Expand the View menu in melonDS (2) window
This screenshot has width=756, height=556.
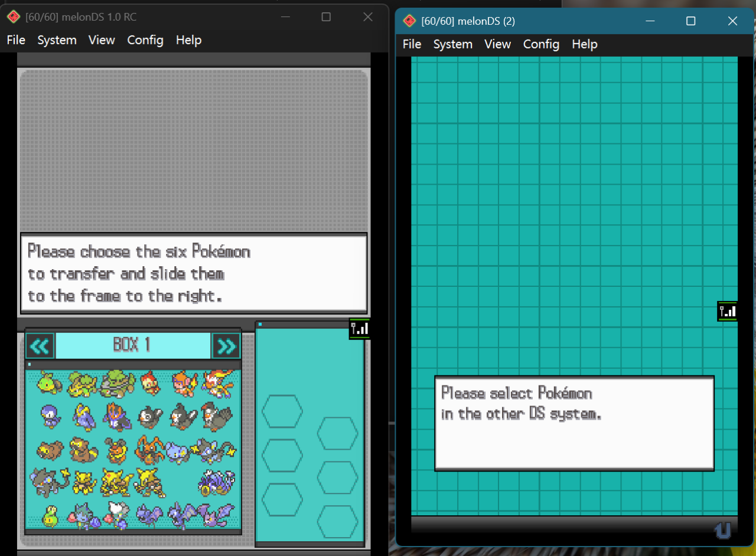(x=497, y=44)
